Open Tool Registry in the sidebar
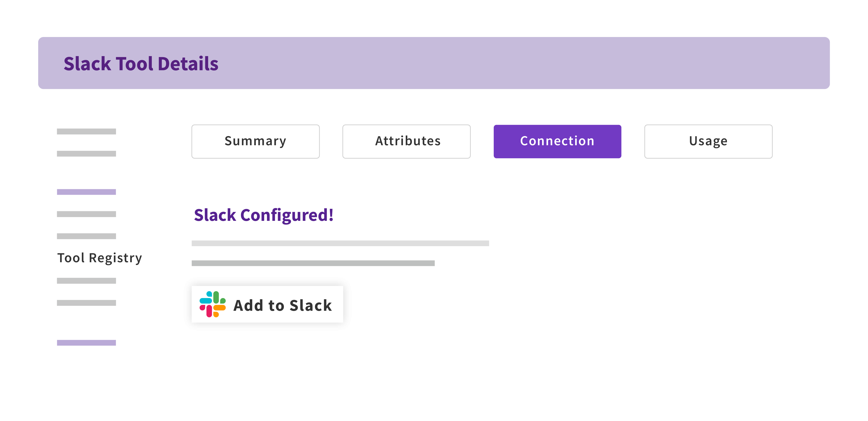 coord(99,258)
